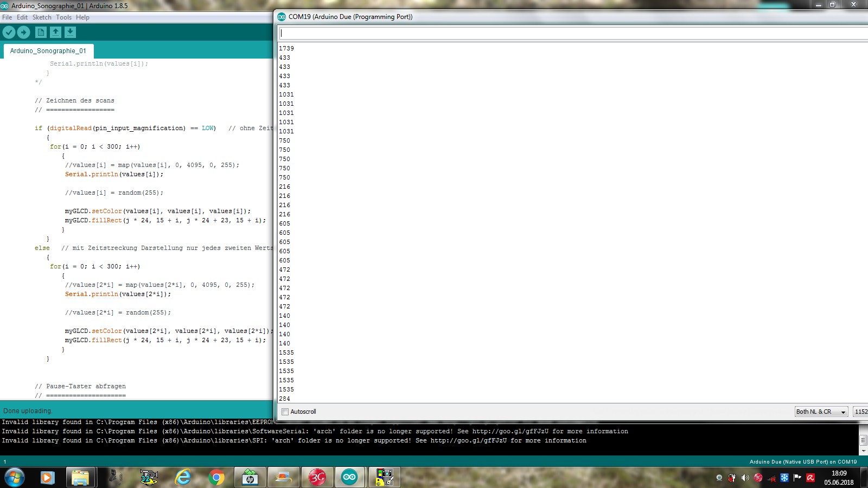This screenshot has width=868, height=488.
Task: Click the clock showing 18:09
Action: coord(839,473)
